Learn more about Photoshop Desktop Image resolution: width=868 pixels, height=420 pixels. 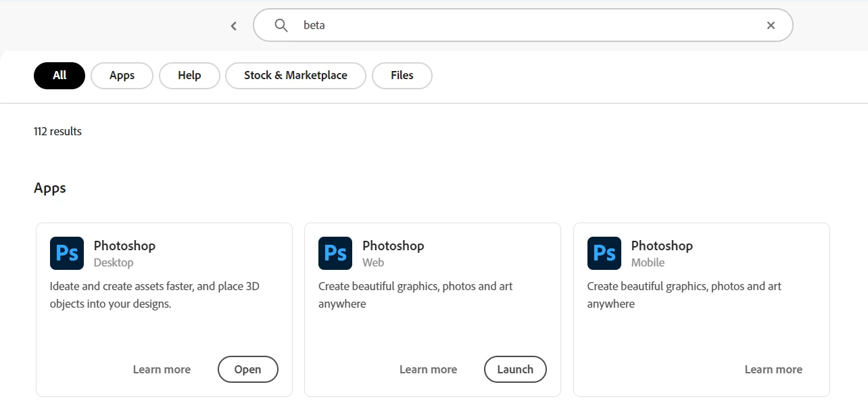pos(162,369)
